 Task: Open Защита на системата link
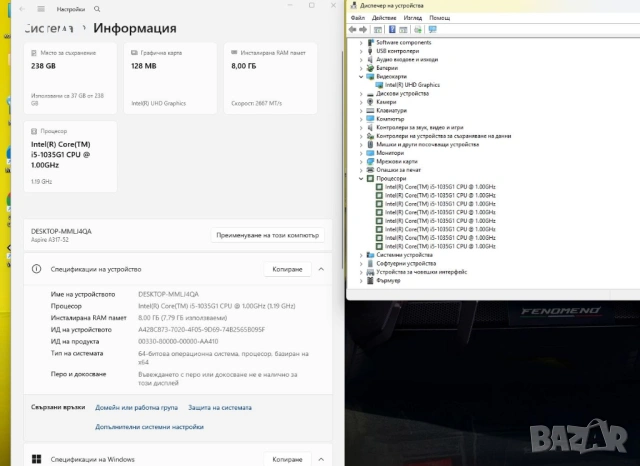(x=220, y=407)
